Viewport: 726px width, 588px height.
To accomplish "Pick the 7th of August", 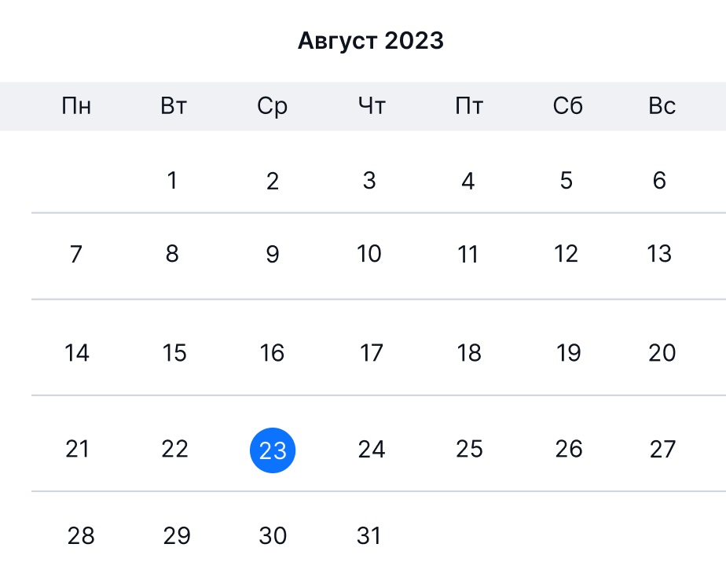I will (76, 254).
